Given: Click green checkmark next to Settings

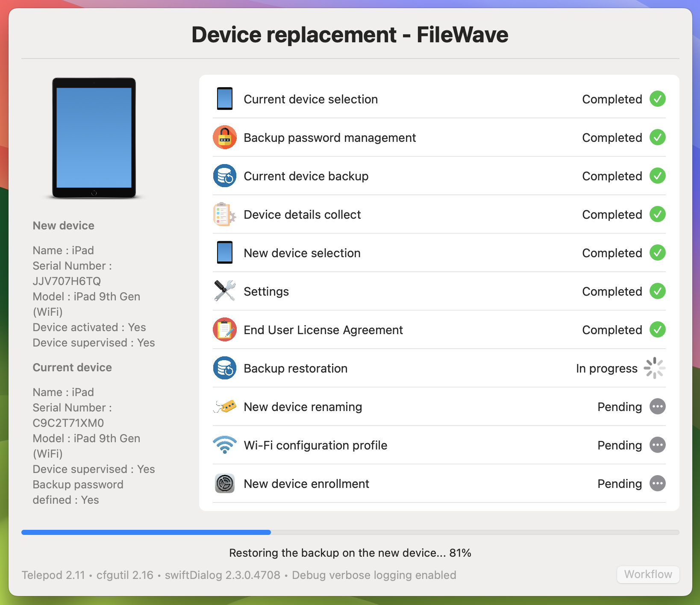Looking at the screenshot, I should (x=658, y=291).
